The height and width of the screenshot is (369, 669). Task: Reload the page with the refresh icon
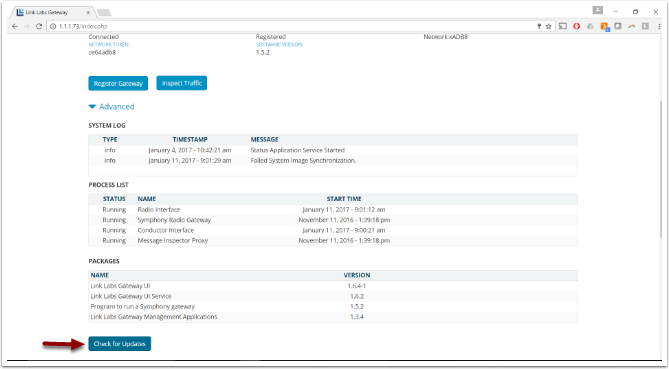[39, 26]
